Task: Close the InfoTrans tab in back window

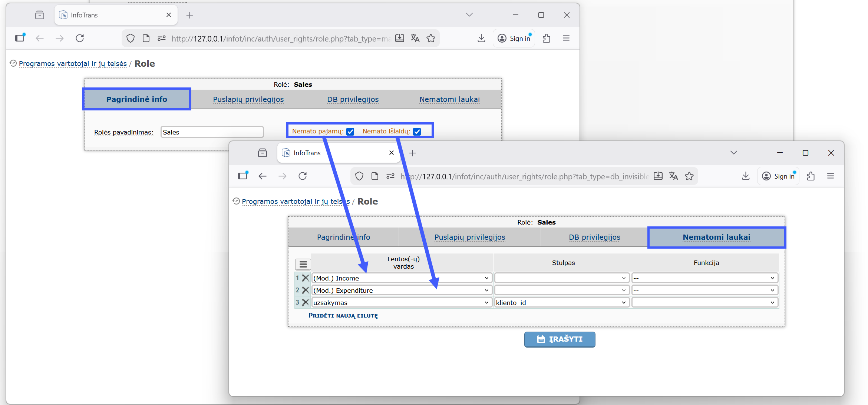Action: [169, 15]
